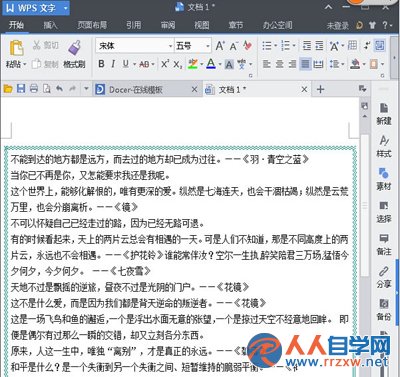400x377 pixels.
Task: Click the distributed alignment icon
Action: 319,64
